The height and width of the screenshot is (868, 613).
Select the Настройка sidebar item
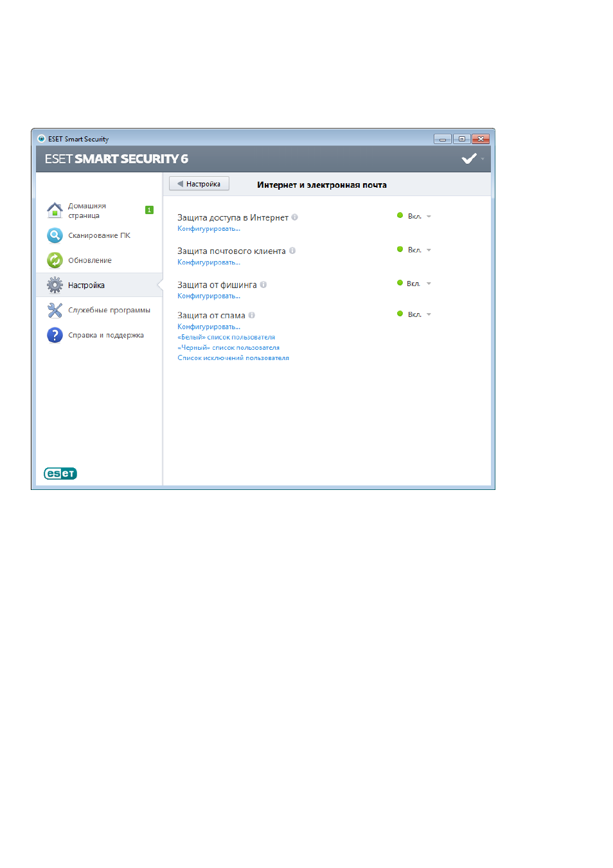point(100,285)
